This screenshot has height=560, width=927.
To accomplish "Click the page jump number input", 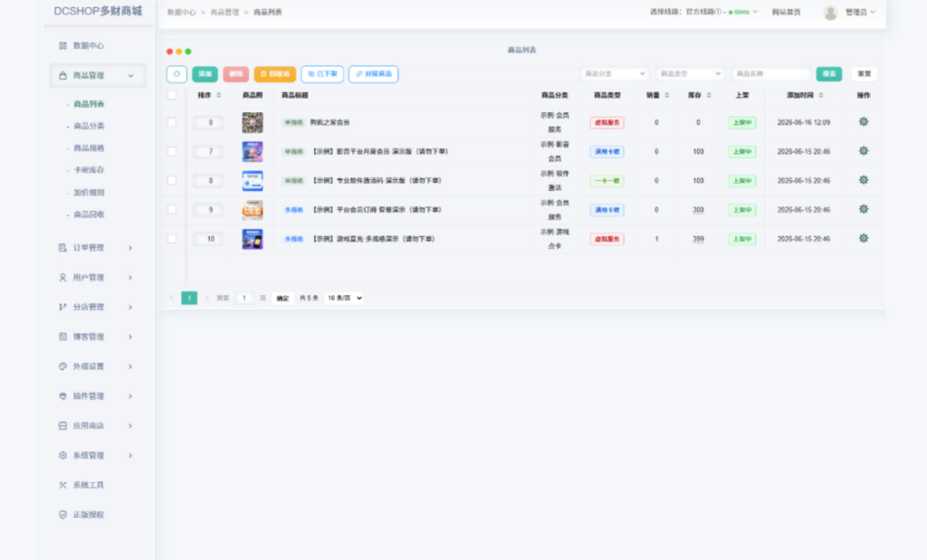I will [x=244, y=299].
